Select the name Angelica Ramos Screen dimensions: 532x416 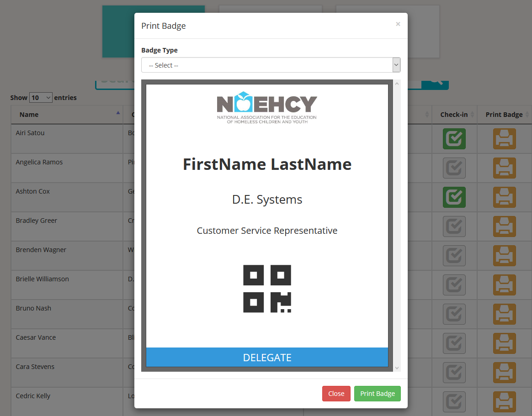click(39, 162)
